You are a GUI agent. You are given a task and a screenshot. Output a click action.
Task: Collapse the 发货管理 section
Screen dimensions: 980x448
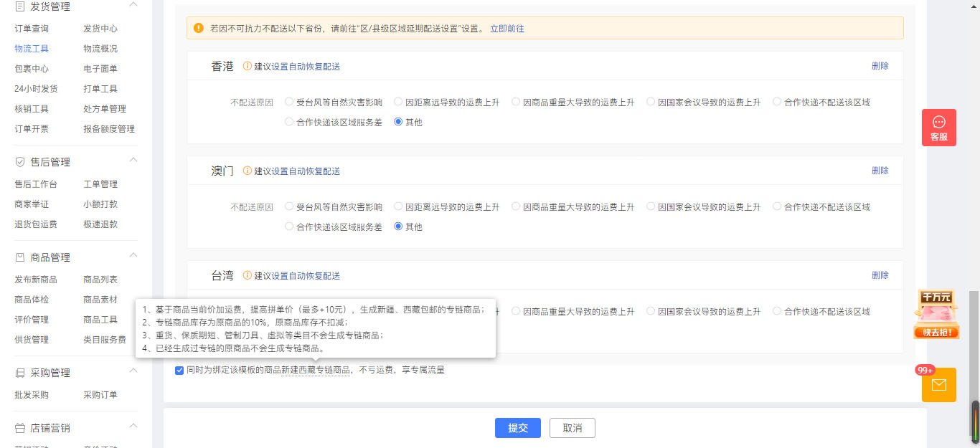coord(133,6)
